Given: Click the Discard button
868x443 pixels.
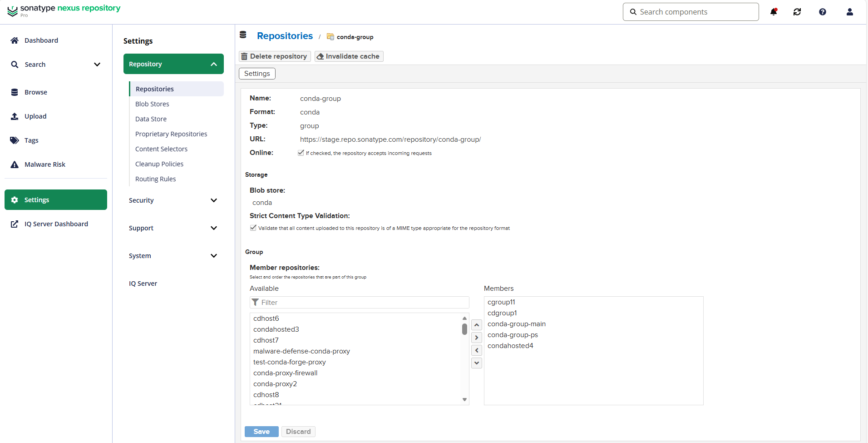Looking at the screenshot, I should 298,432.
